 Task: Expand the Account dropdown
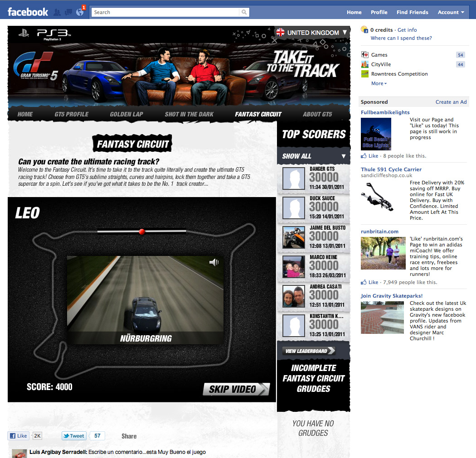451,12
